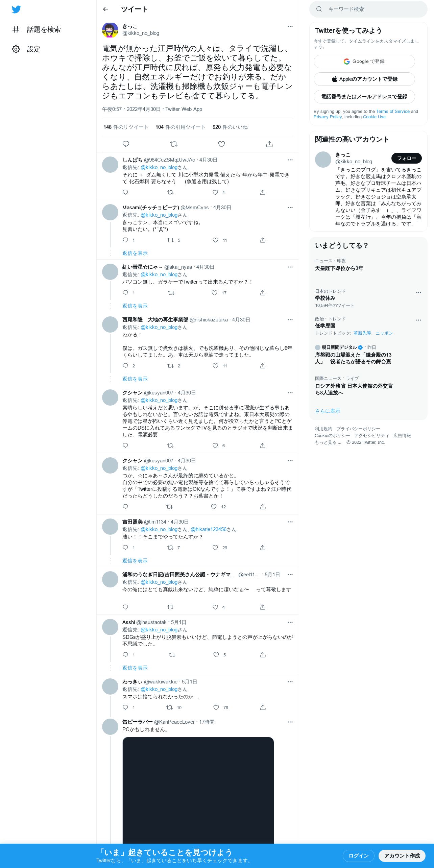Show replies under Masami's tweet
Viewport: 434px width, 868px height.
135,253
